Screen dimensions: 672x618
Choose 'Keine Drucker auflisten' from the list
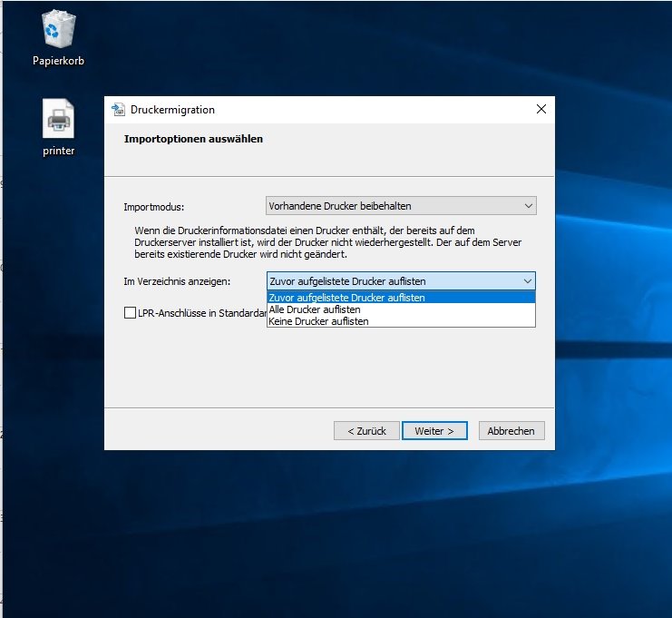click(318, 321)
